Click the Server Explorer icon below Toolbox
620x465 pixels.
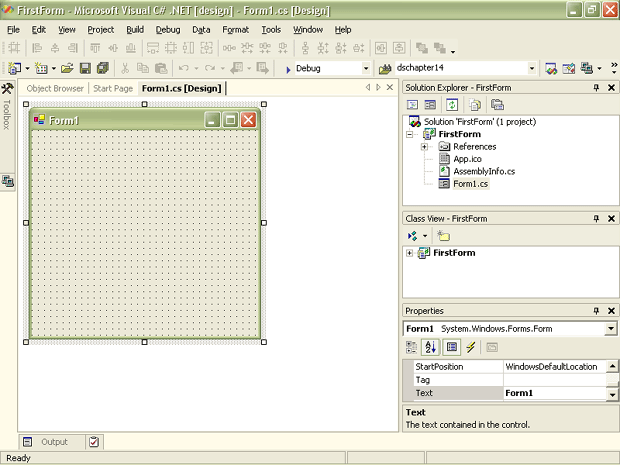pos(8,181)
